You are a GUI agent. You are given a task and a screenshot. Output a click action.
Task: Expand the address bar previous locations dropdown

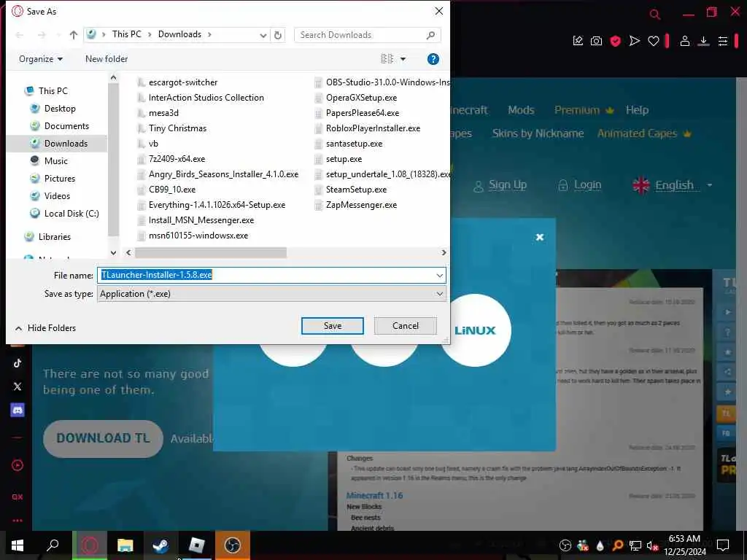(263, 35)
